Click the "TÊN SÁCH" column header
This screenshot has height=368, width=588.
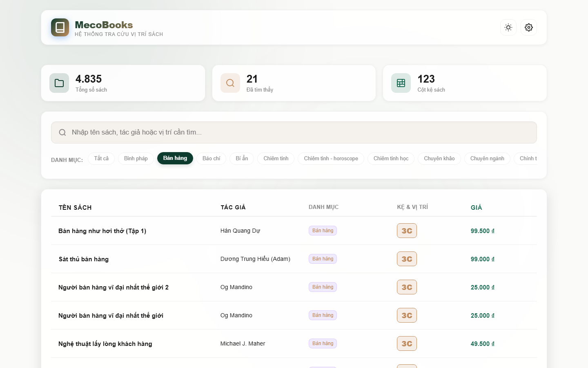75,208
